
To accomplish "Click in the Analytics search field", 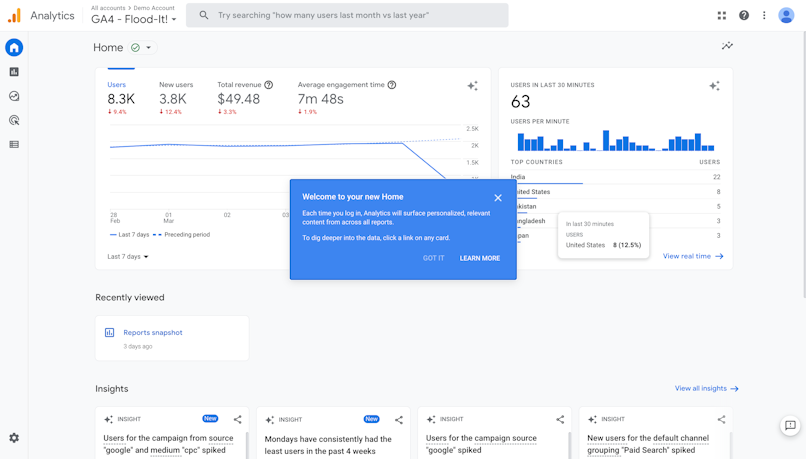I will [x=347, y=15].
